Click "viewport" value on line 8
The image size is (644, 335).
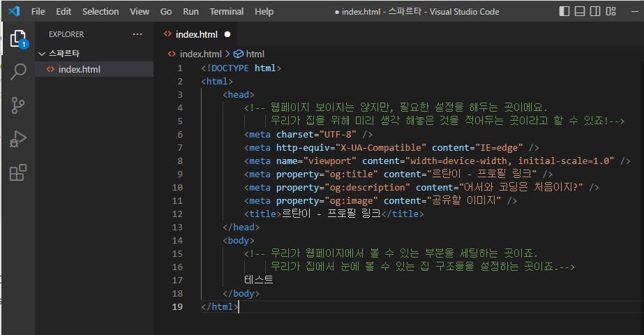tap(330, 161)
